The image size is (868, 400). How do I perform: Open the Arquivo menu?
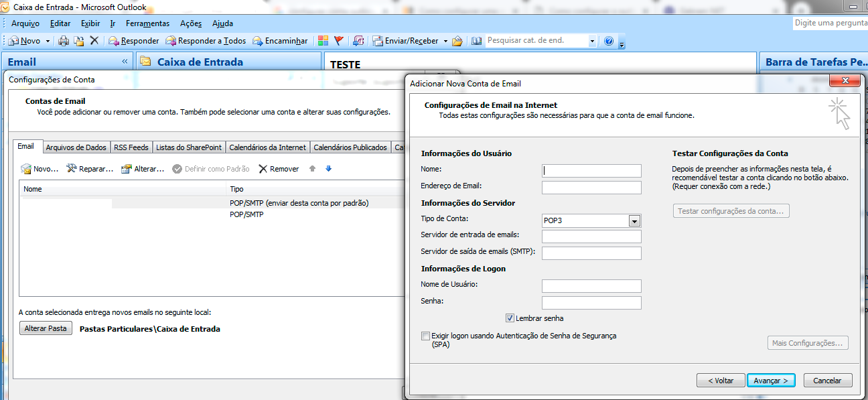pyautogui.click(x=25, y=23)
